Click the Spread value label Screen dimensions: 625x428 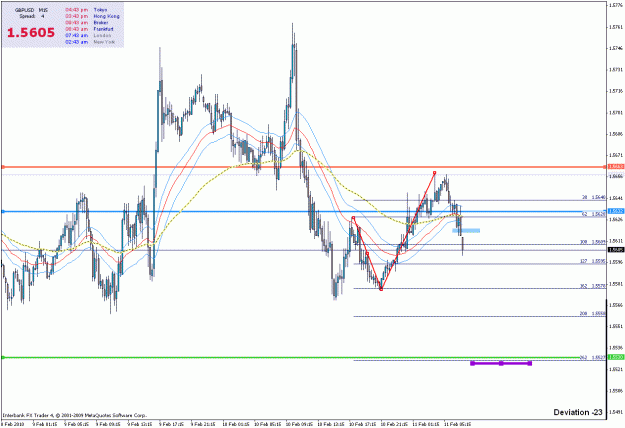click(32, 16)
